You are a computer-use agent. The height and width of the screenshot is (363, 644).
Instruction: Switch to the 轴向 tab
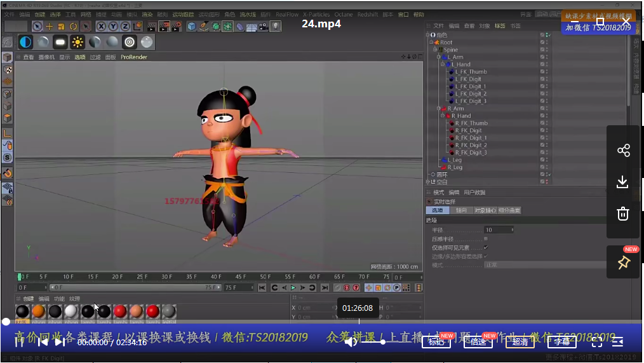[x=461, y=210]
